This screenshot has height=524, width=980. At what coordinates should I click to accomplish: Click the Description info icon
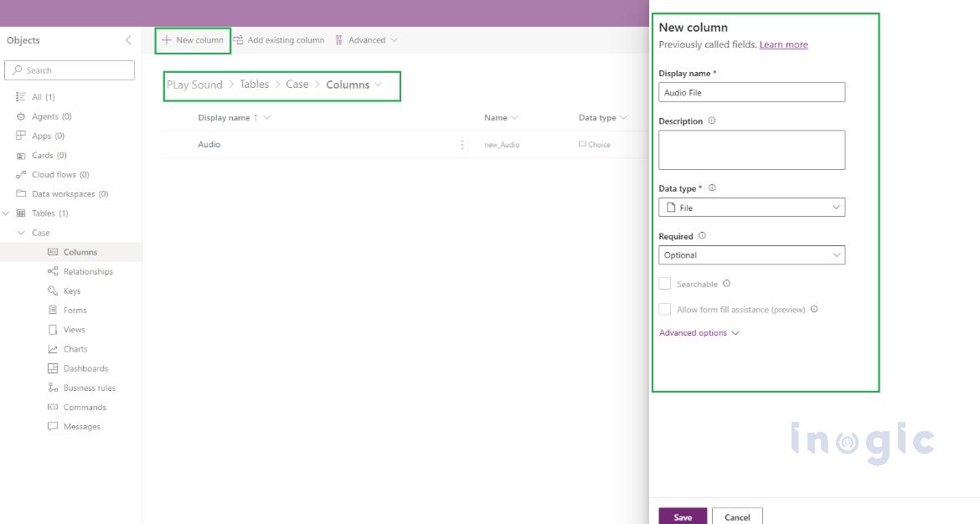tap(712, 121)
